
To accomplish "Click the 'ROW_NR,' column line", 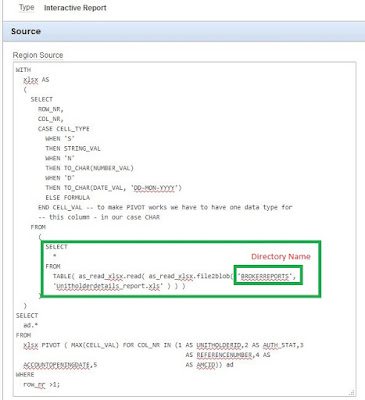I will [x=51, y=109].
